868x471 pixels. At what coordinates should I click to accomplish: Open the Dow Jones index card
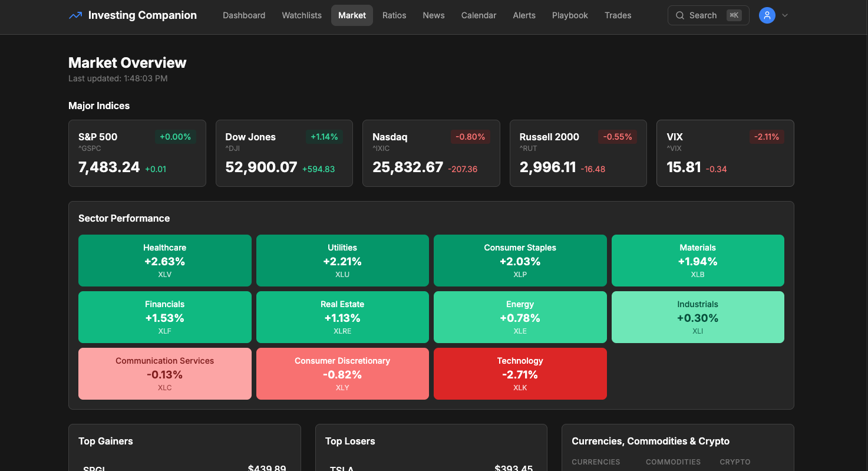point(284,153)
